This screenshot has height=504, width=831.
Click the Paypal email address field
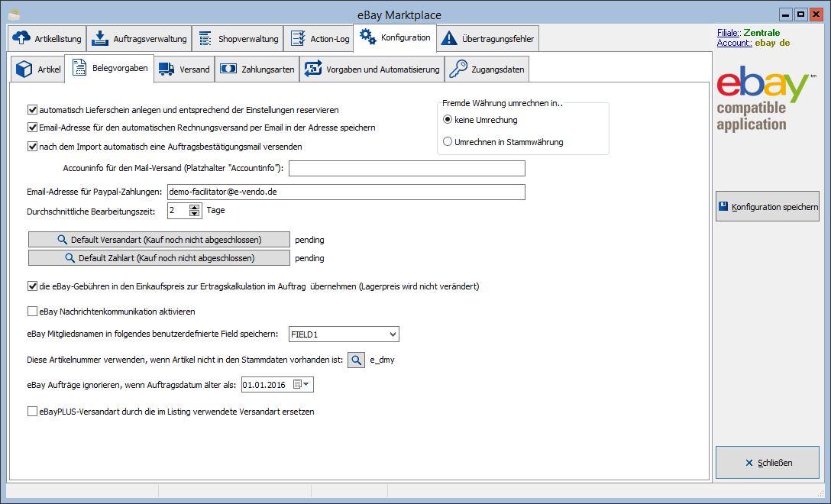coord(346,192)
